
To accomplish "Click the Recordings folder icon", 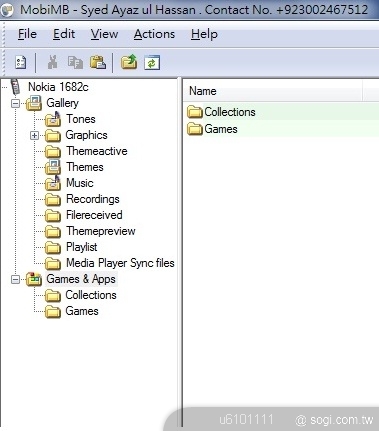I will (x=53, y=199).
